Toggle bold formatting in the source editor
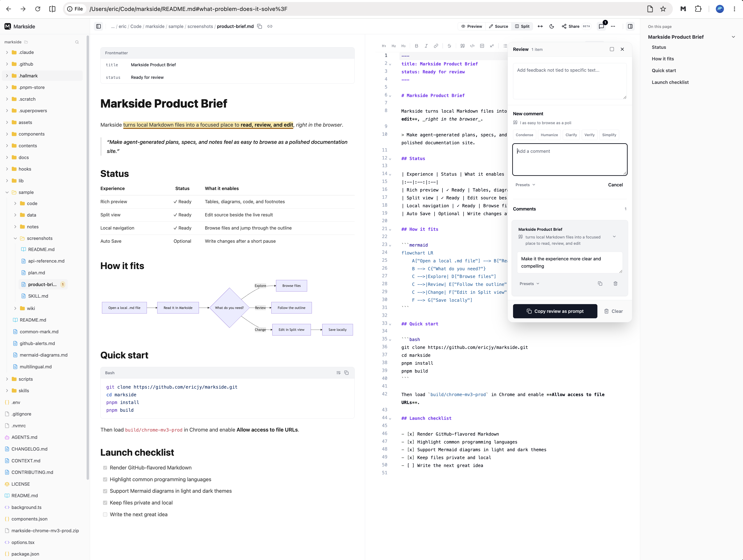This screenshot has height=560, width=743. [x=416, y=46]
